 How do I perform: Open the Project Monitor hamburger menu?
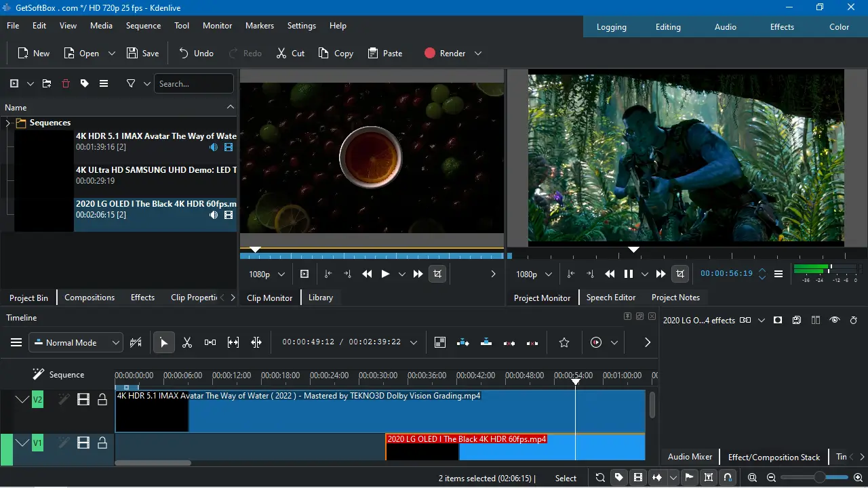coord(778,274)
